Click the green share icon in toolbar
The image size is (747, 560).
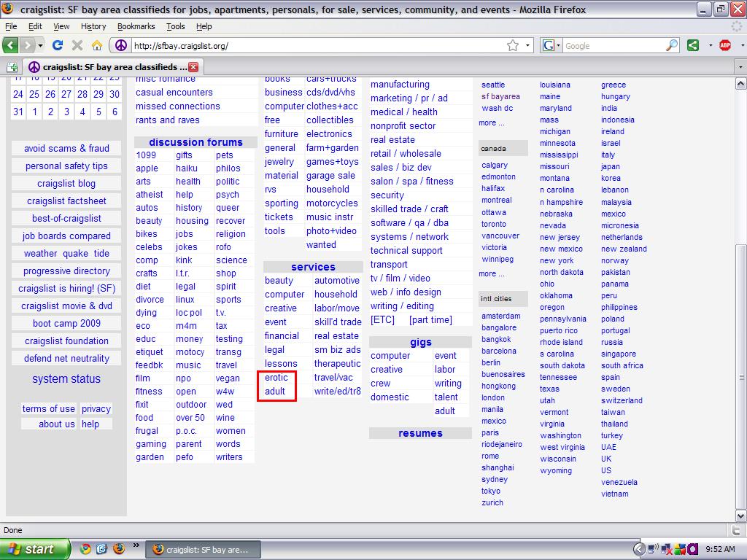point(693,45)
